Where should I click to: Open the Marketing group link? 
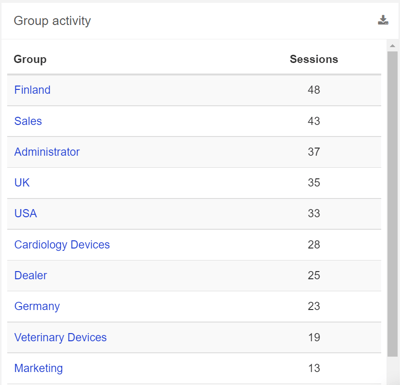(x=38, y=368)
